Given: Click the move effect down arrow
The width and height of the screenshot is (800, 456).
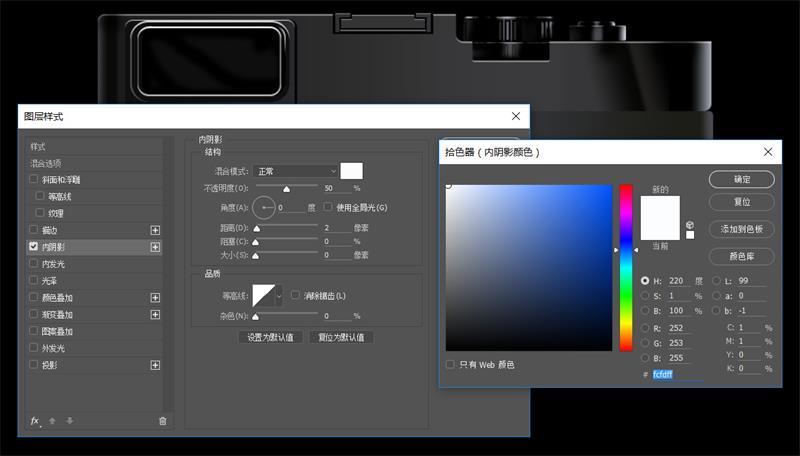Looking at the screenshot, I should point(69,421).
